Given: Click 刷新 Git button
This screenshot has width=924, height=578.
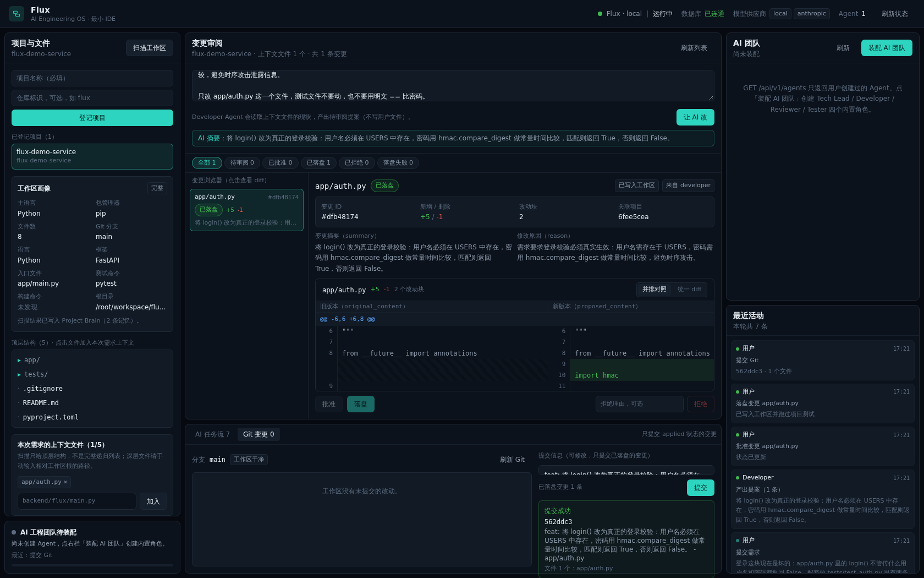Looking at the screenshot, I should (x=512, y=460).
